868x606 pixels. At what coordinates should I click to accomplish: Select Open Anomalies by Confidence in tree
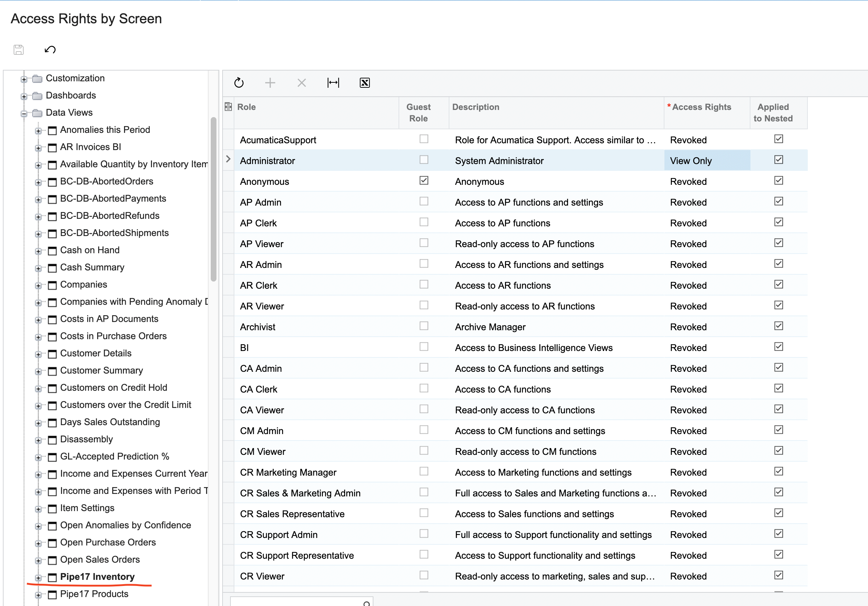125,525
